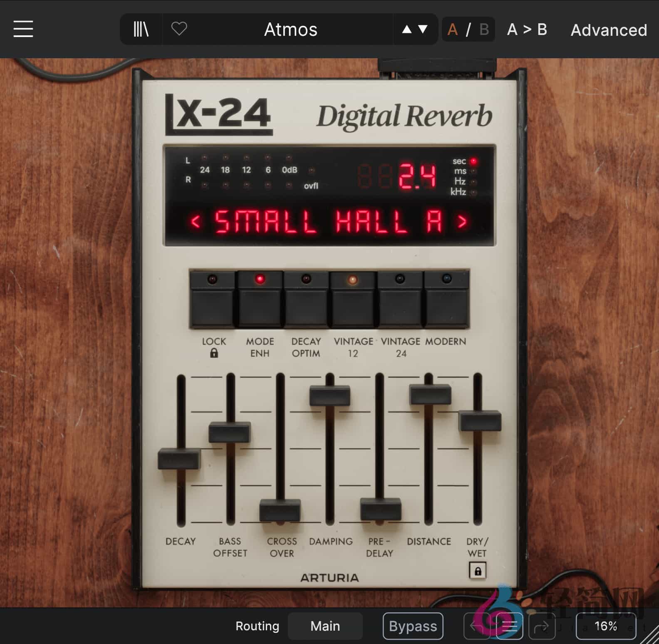
Task: Open the Main routing selector
Action: [x=325, y=626]
